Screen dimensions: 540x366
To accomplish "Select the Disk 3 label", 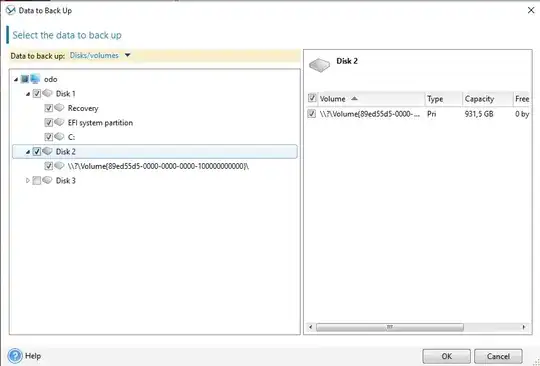I will [x=65, y=180].
